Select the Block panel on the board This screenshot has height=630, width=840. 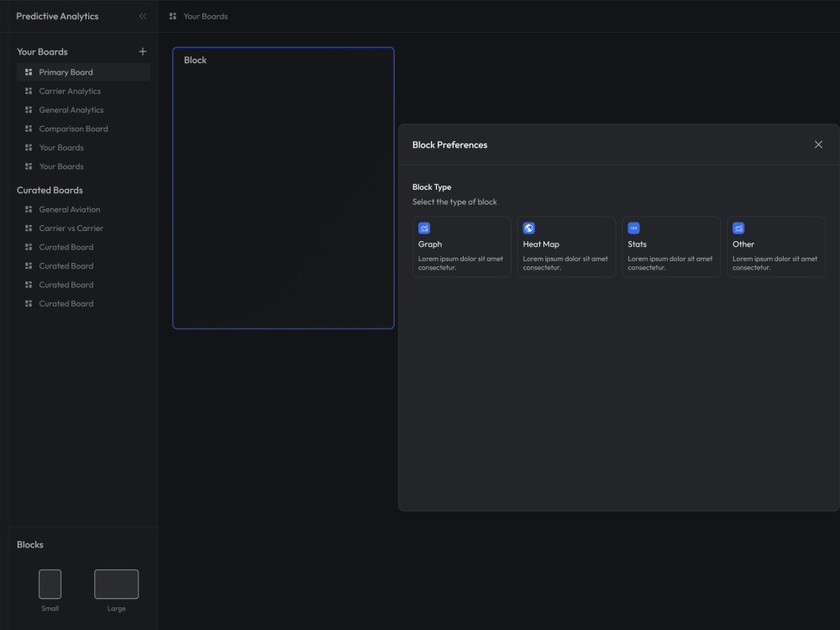[283, 188]
